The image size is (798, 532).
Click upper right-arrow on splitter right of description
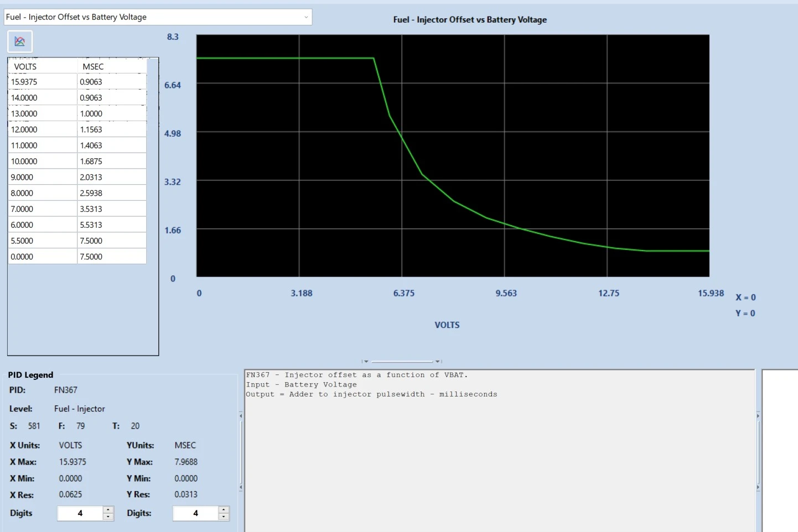pos(758,415)
